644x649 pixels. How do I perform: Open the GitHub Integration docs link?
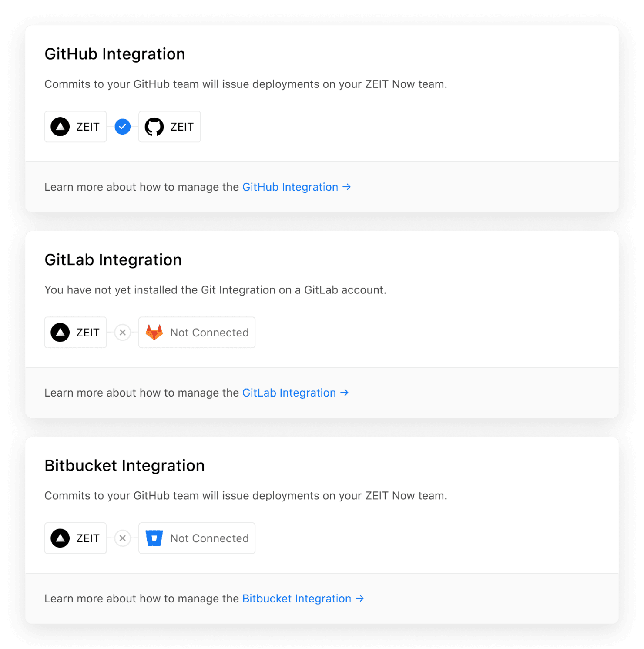click(296, 187)
